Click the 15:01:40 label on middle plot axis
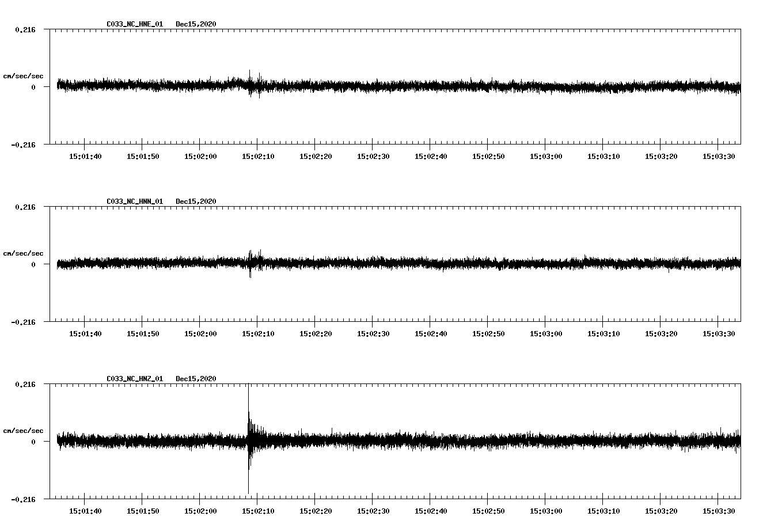Image resolution: width=782 pixels, height=532 pixels. pyautogui.click(x=84, y=332)
